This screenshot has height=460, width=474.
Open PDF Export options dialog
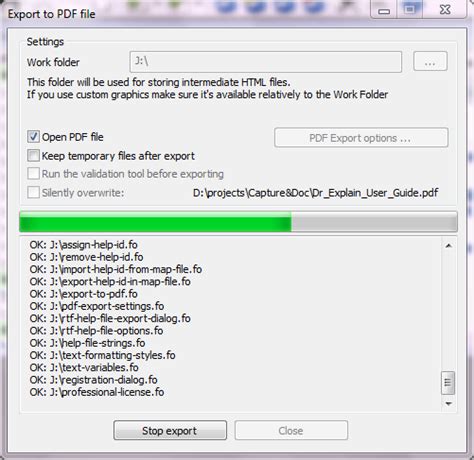tap(361, 138)
